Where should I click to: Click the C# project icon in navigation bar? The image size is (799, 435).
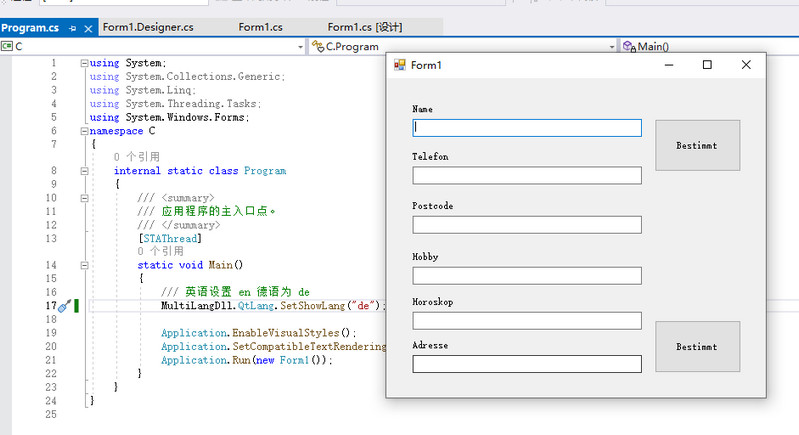pos(7,46)
